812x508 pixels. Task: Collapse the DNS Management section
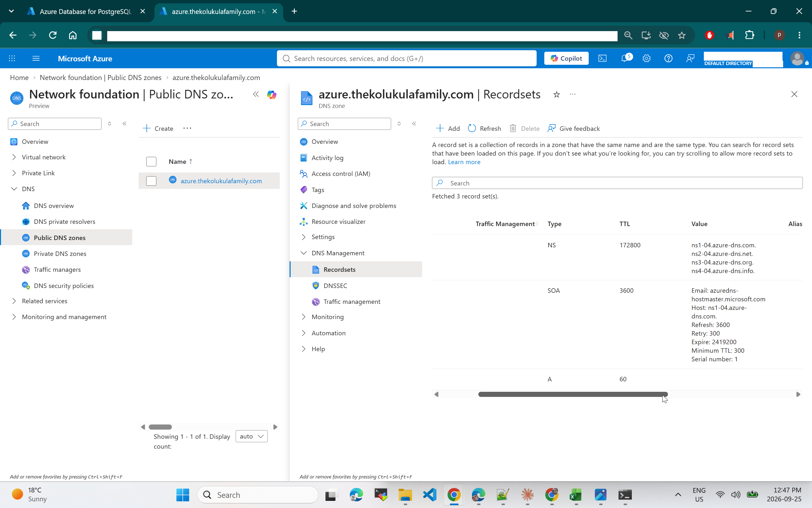pos(304,253)
